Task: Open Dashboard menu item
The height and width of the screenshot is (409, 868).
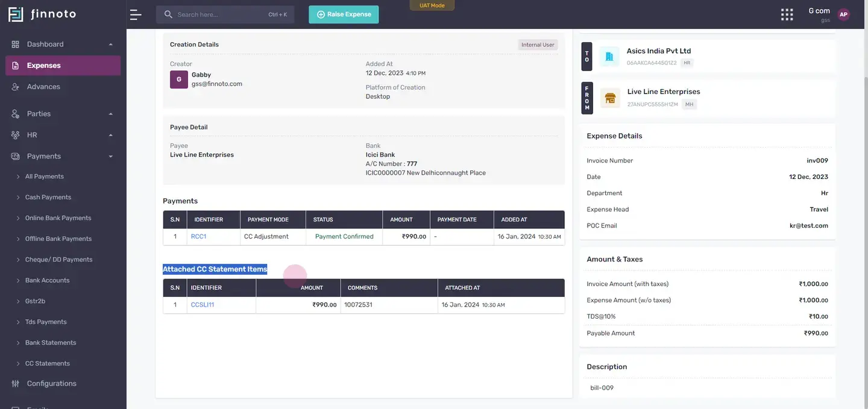Action: click(45, 44)
